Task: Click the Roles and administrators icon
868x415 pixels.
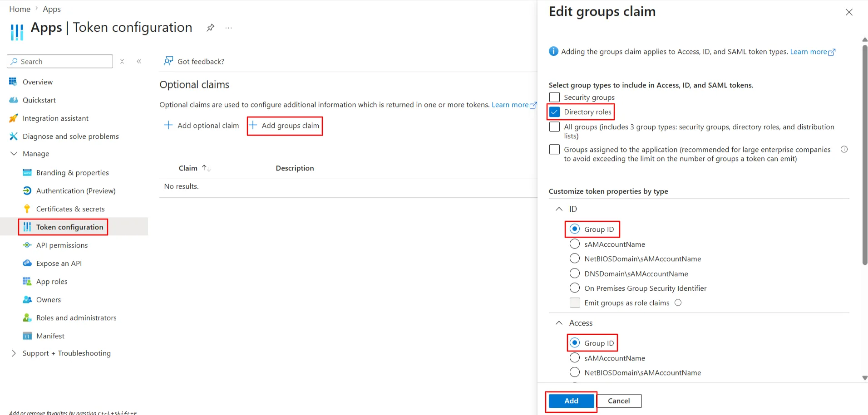Action: point(27,317)
